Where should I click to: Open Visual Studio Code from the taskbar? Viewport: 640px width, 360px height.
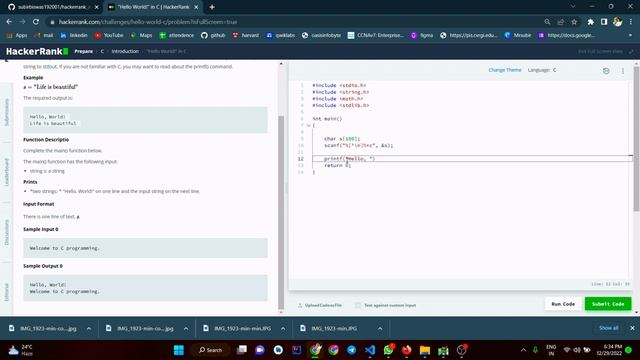coord(370,350)
